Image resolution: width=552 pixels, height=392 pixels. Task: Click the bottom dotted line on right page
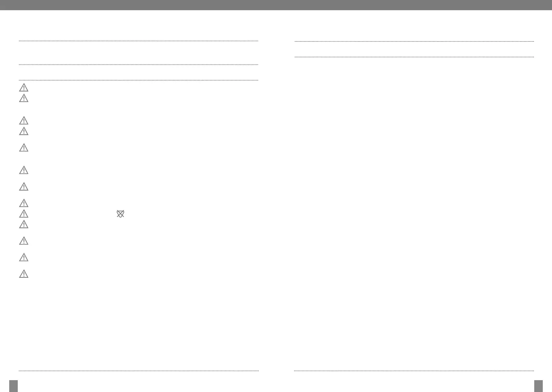[414, 371]
